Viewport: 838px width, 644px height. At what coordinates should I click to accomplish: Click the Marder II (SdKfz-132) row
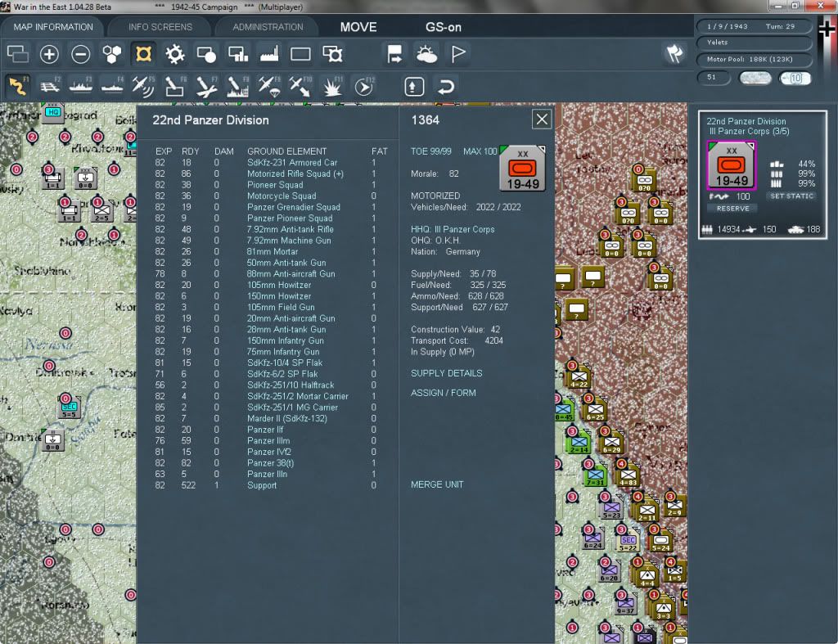pyautogui.click(x=266, y=418)
